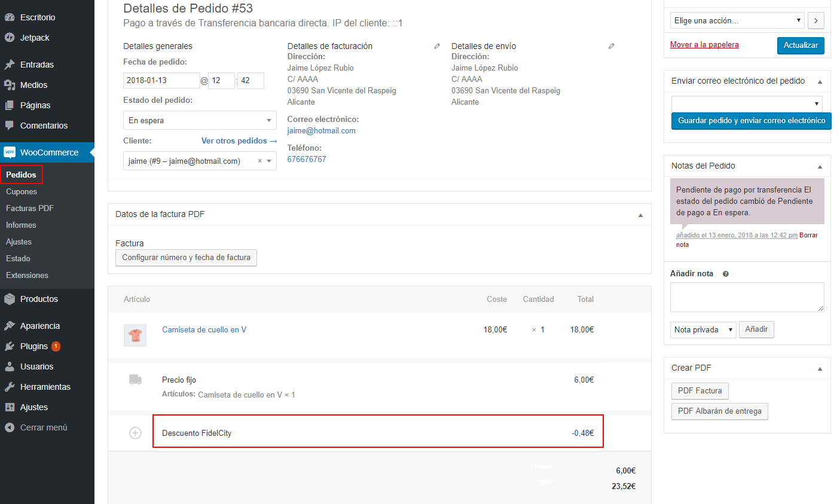This screenshot has height=504, width=840.
Task: Click the Ver otros pedidos link
Action: coord(239,141)
